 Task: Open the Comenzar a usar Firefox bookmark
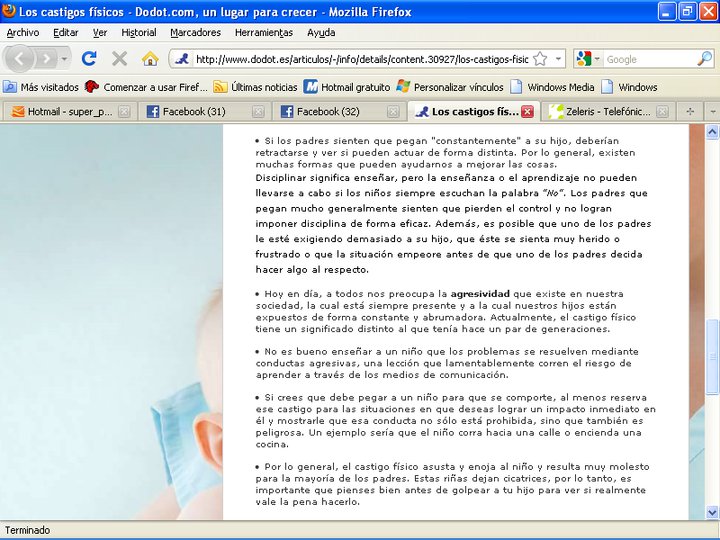point(146,87)
